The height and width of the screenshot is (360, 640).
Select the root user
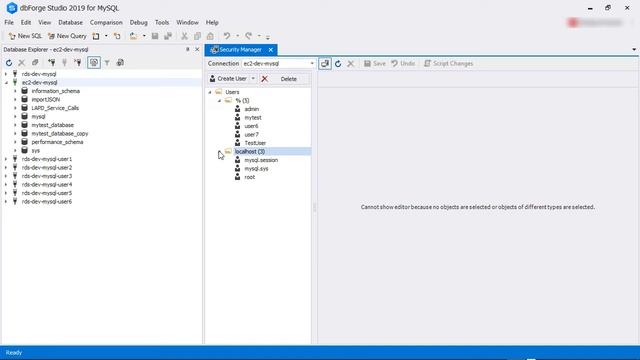click(249, 177)
